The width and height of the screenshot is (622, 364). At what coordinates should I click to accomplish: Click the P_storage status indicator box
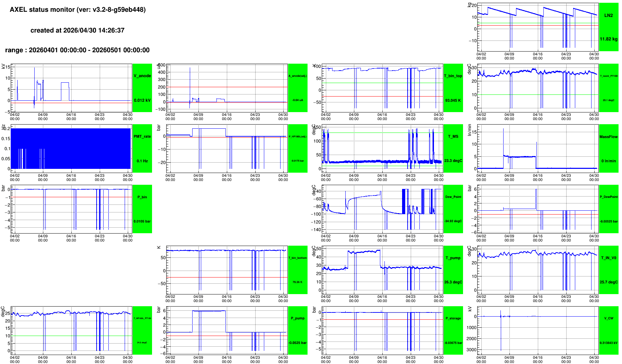pos(453,330)
